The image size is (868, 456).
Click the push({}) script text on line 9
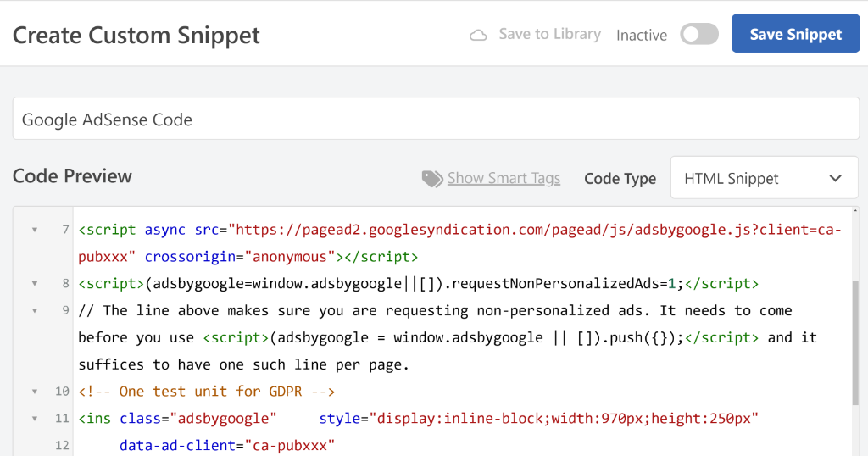pos(481,337)
